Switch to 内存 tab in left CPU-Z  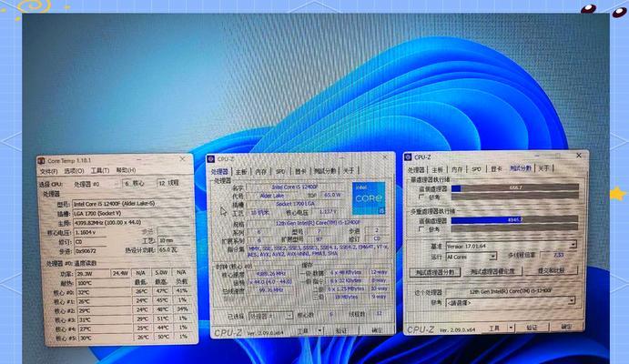pyautogui.click(x=260, y=172)
